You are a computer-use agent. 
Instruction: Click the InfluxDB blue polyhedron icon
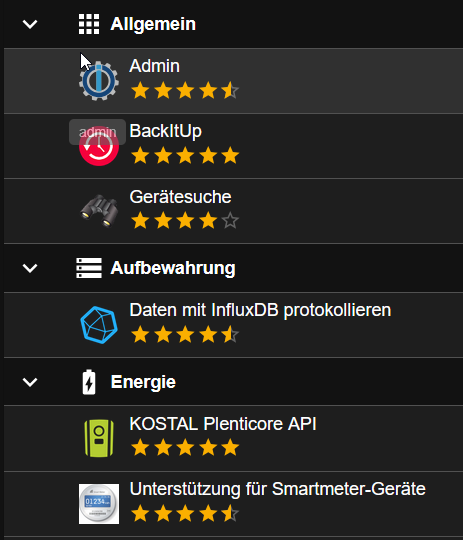point(99,325)
